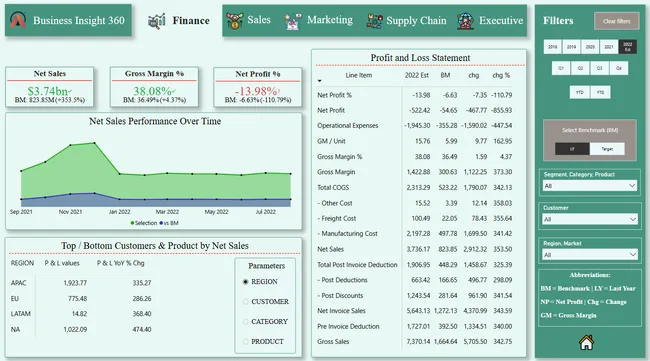Choose Target as benchmark
This screenshot has height=361, width=650.
click(x=607, y=149)
